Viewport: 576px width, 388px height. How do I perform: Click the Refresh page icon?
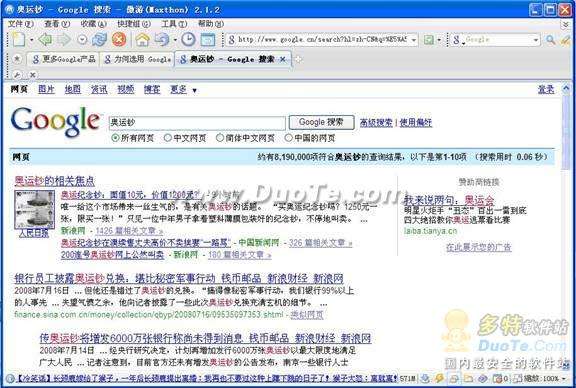[x=99, y=39]
